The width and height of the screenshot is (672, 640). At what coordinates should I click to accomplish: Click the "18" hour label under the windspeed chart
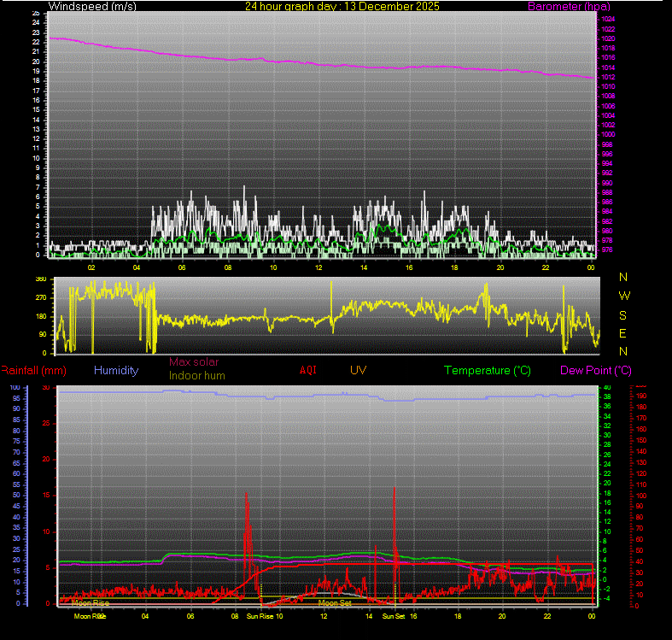[x=454, y=267]
